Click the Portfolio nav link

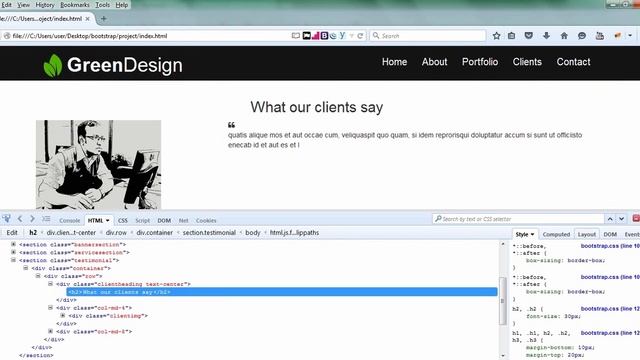click(x=480, y=62)
